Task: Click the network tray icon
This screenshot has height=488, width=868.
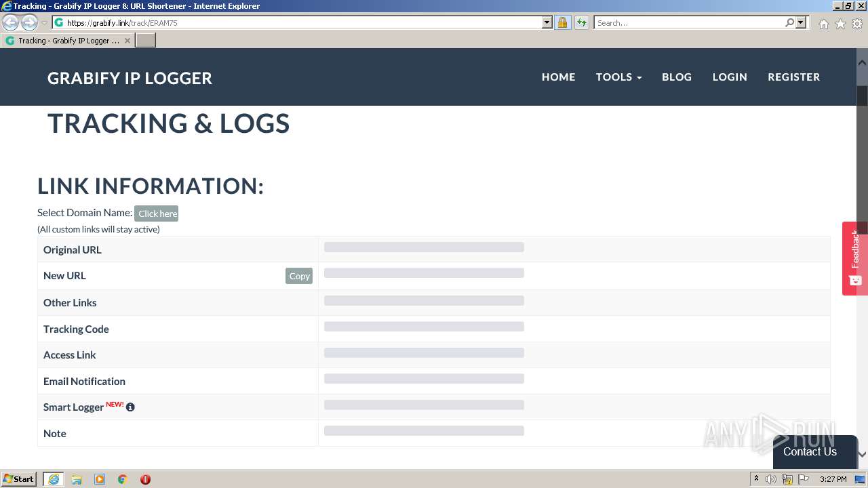Action: [787, 479]
